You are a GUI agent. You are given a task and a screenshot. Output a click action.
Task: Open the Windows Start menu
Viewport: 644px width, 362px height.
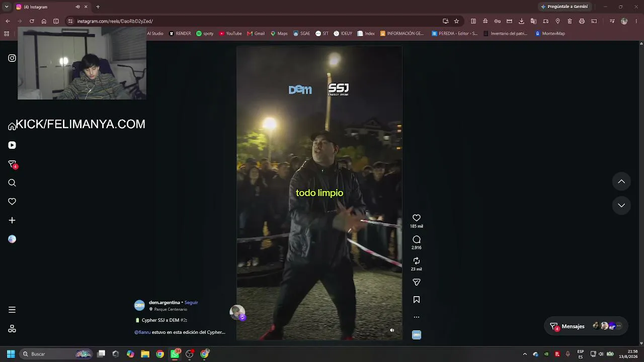point(11,354)
